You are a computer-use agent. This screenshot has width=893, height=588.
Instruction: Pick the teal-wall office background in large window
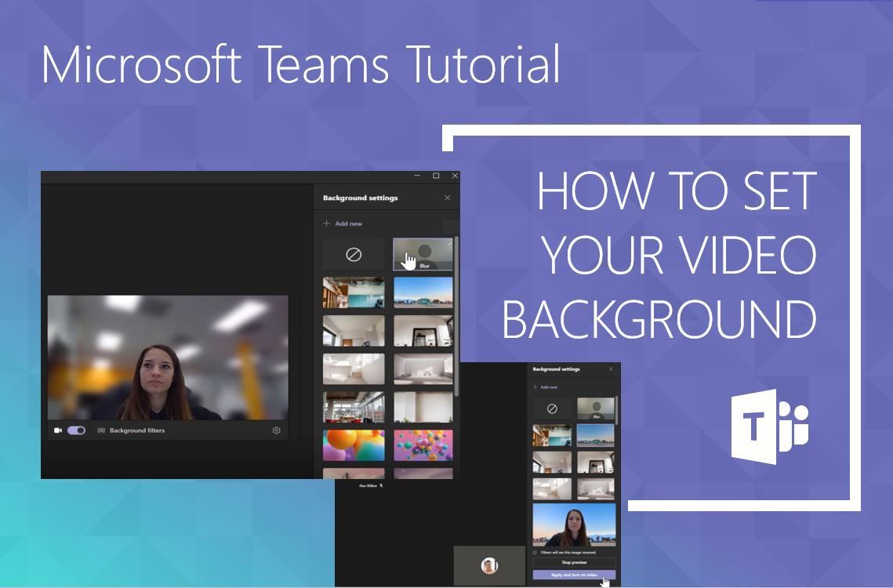click(354, 292)
